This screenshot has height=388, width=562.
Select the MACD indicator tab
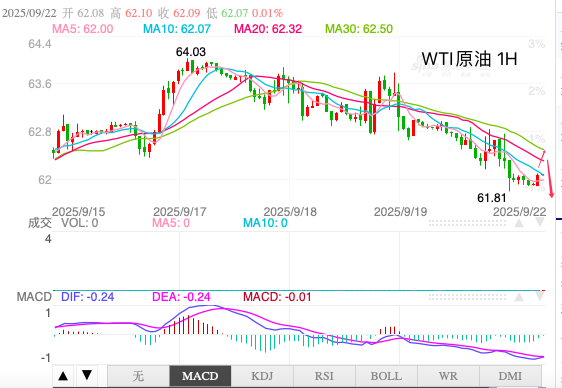(x=200, y=376)
